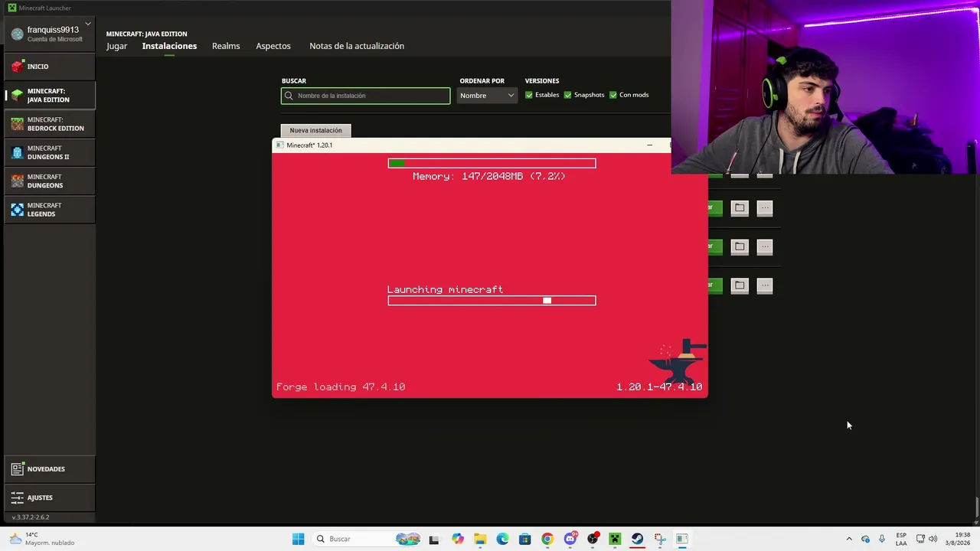Screen dimensions: 980x551
Task: Open Steam from the taskbar
Action: coord(637,539)
